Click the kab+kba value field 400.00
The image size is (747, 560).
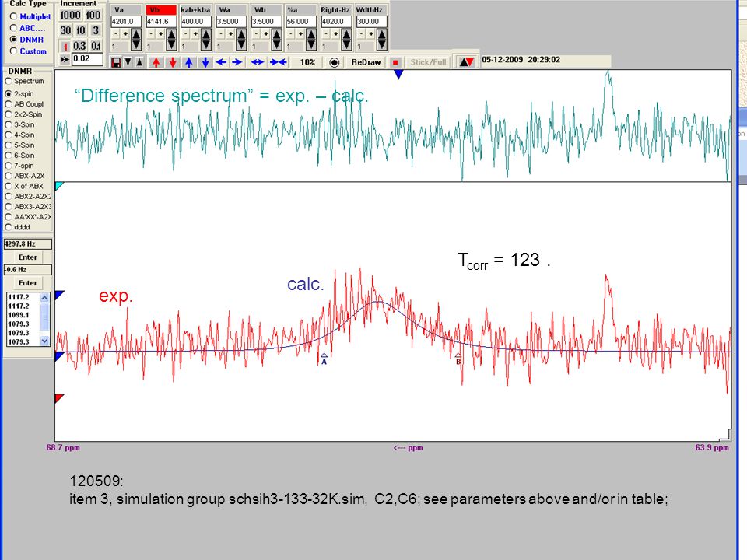pyautogui.click(x=196, y=22)
